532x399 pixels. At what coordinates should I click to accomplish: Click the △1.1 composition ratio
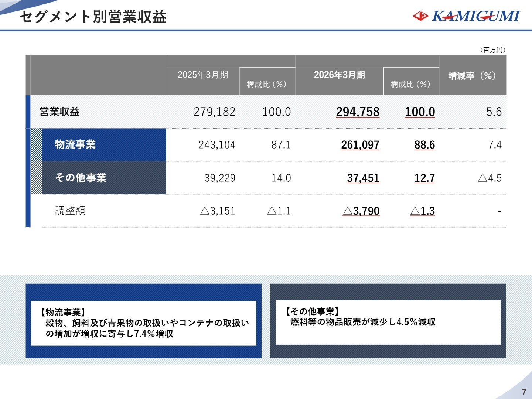[279, 211]
